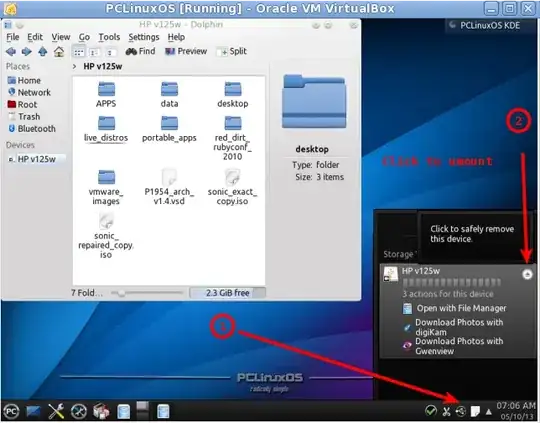Go up one folder level
The height and width of the screenshot is (423, 540).
pos(43,52)
